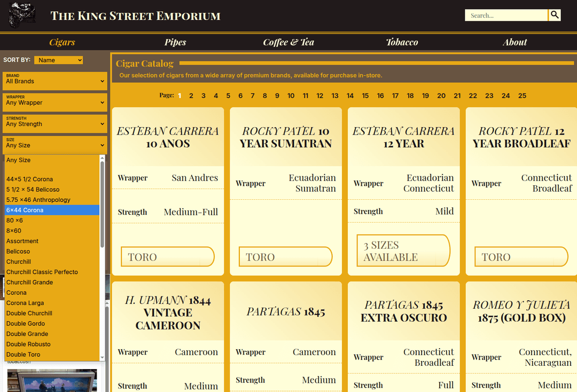The width and height of the screenshot is (577, 392).
Task: Select Double Grande size option
Action: click(52, 334)
